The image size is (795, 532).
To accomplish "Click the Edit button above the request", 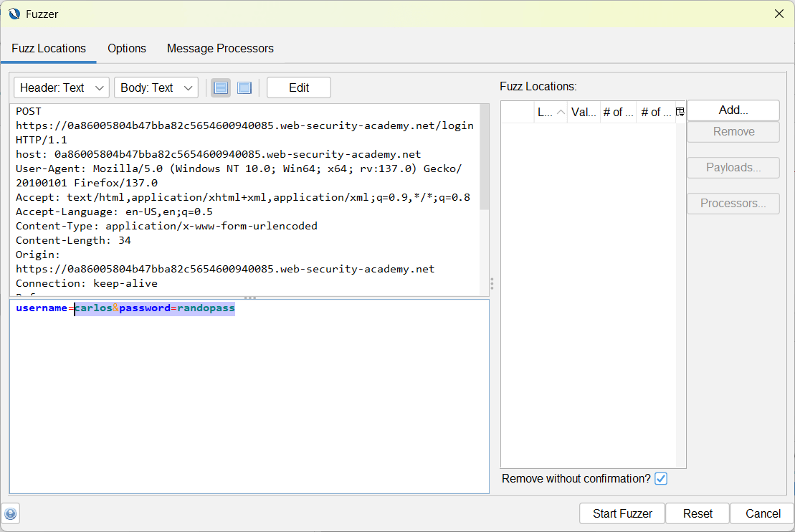I will click(x=298, y=87).
